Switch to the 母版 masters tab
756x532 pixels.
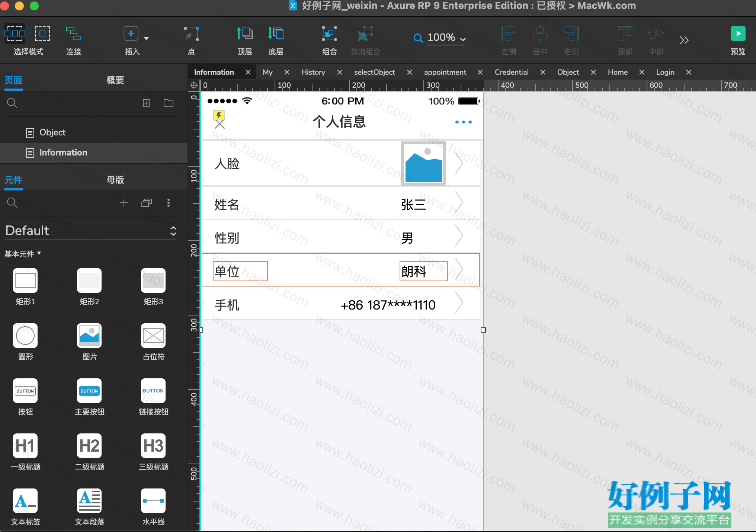click(115, 180)
